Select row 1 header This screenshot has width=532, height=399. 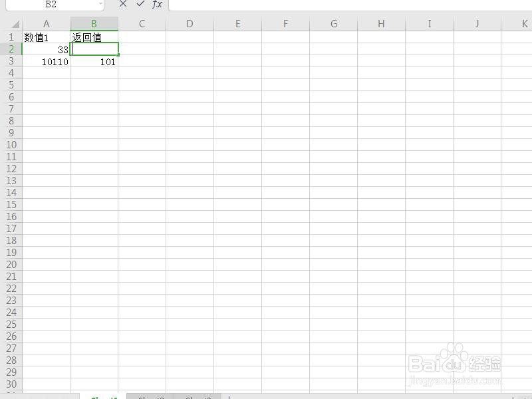click(11, 37)
